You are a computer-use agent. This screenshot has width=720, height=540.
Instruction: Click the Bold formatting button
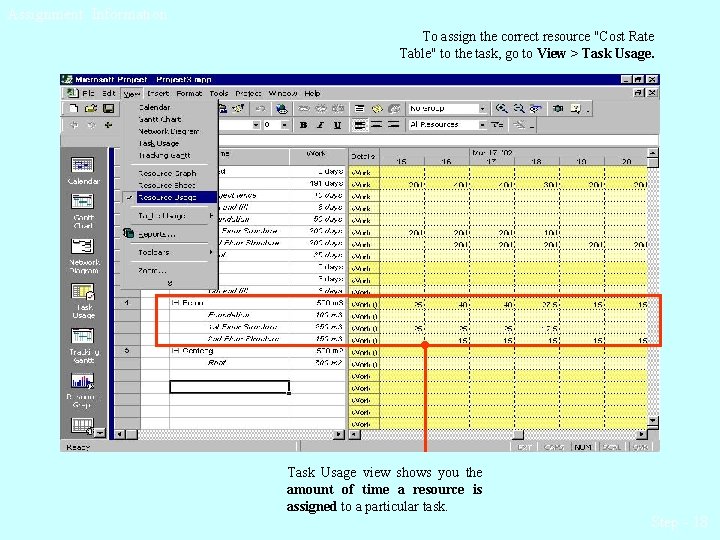coord(304,125)
